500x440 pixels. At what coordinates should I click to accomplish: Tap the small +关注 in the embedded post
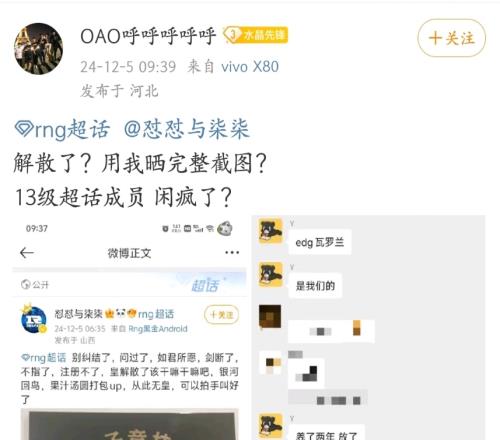tap(221, 315)
